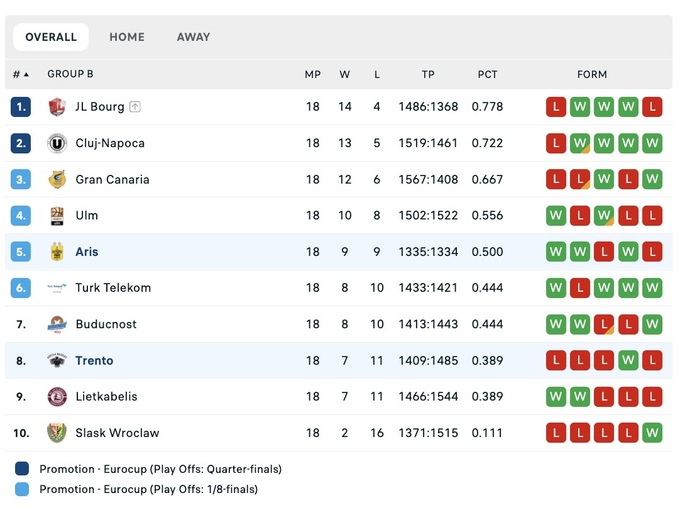
Task: Sort standings by W column header
Action: [345, 74]
